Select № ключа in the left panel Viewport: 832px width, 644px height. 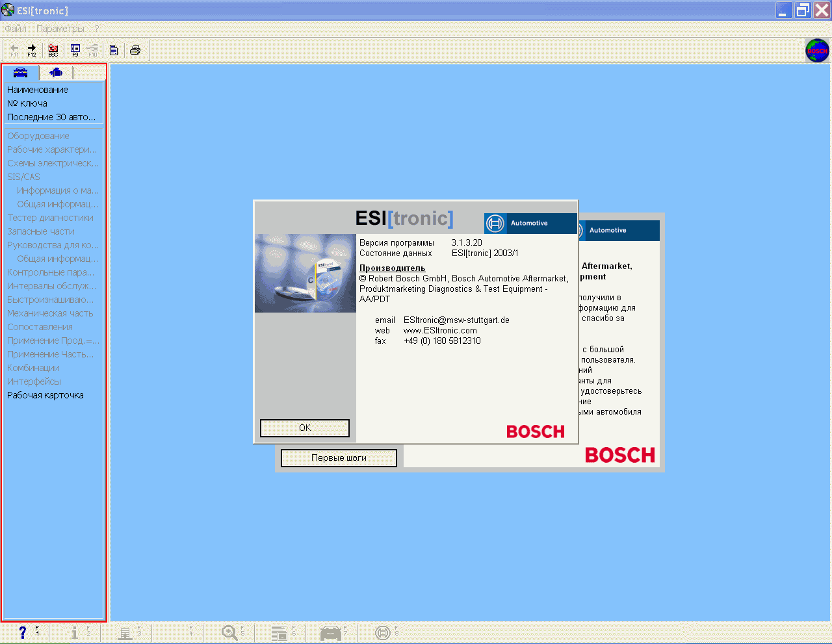coord(27,103)
